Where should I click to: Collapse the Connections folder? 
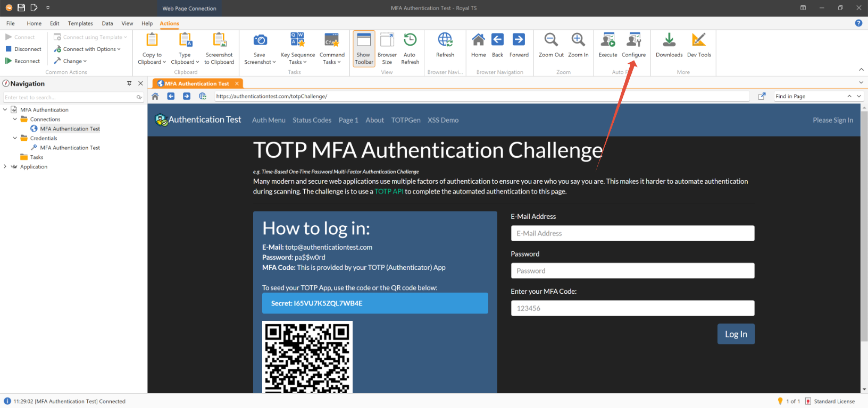[x=15, y=119]
